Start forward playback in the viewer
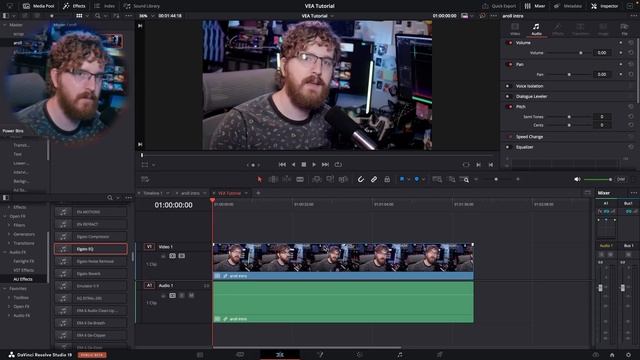The width and height of the screenshot is (640, 360). pyautogui.click(x=314, y=164)
